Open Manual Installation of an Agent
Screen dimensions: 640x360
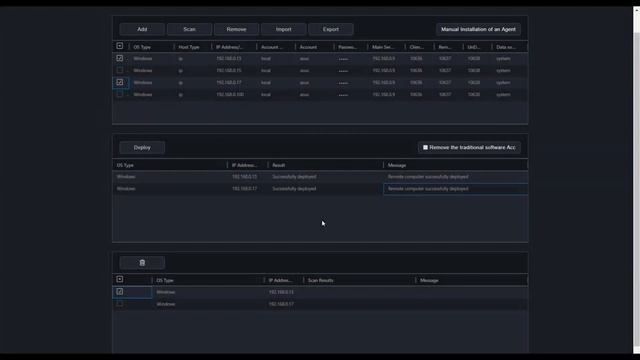point(478,29)
